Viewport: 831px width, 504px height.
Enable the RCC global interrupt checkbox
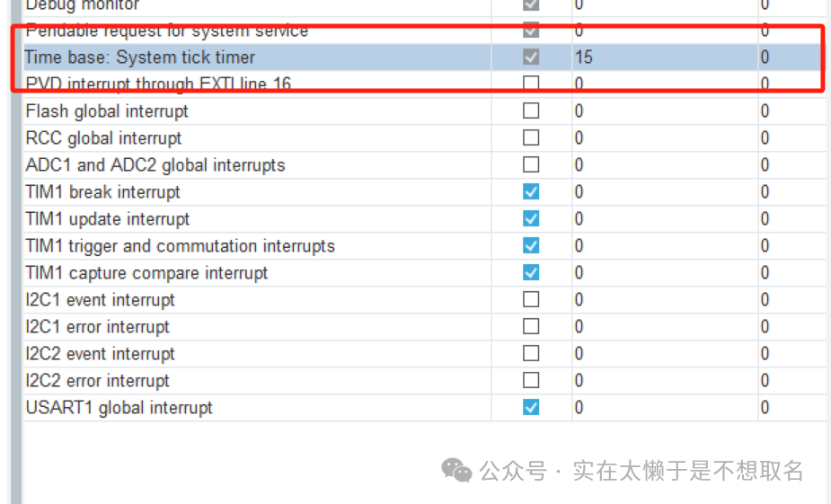(531, 138)
